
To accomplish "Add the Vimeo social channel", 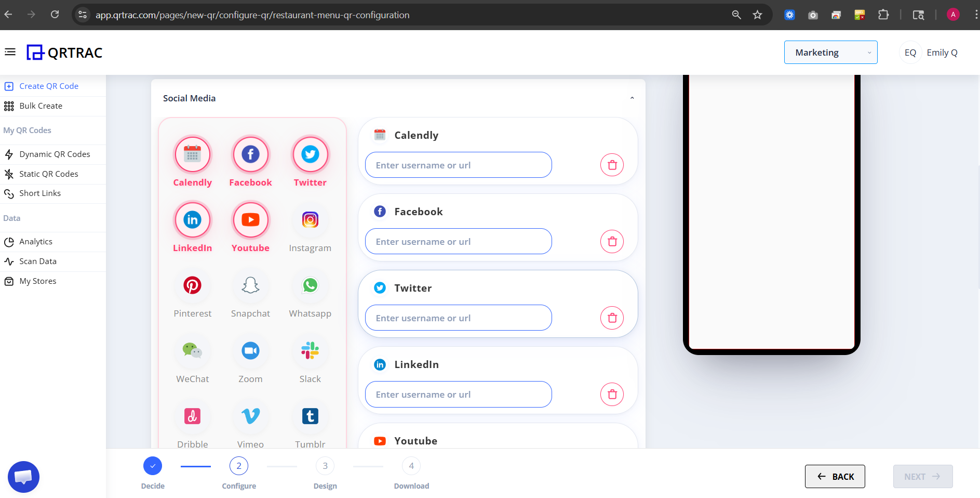I will [x=250, y=416].
